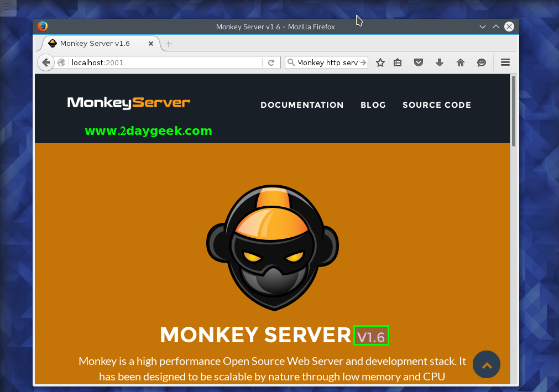Open the Firefox hamburger menu

[x=505, y=62]
